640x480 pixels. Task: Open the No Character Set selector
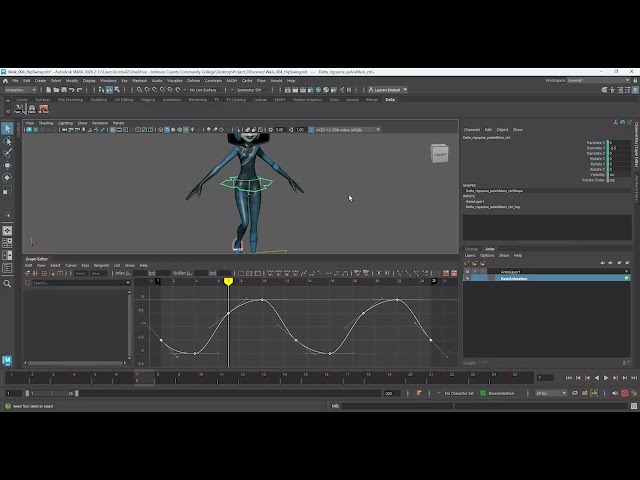pyautogui.click(x=459, y=393)
